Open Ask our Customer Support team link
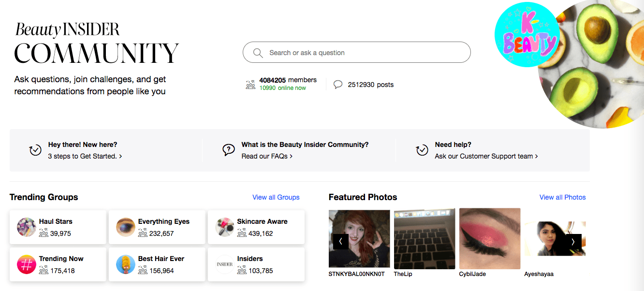The image size is (644, 291). [x=486, y=156]
